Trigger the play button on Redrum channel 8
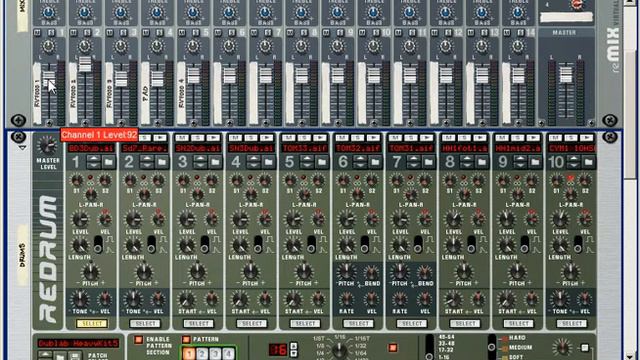 tap(480, 138)
